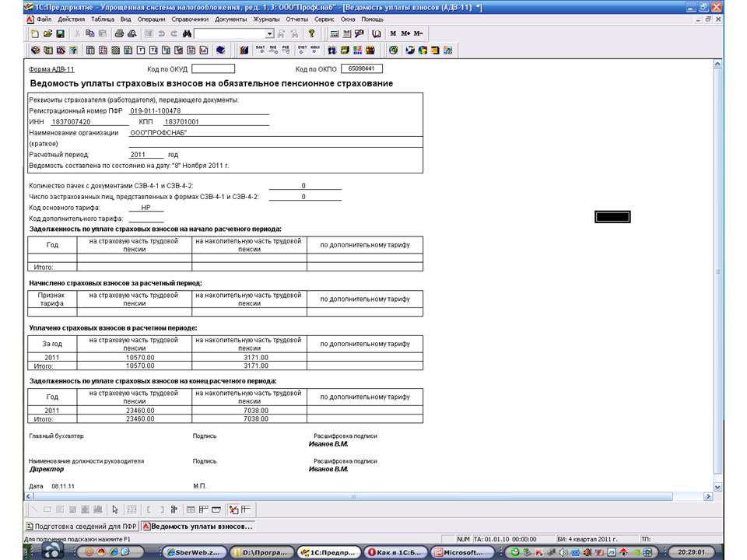747x560 pixels.
Task: Open the D:\Програ... folder taskbar button
Action: coord(261,552)
